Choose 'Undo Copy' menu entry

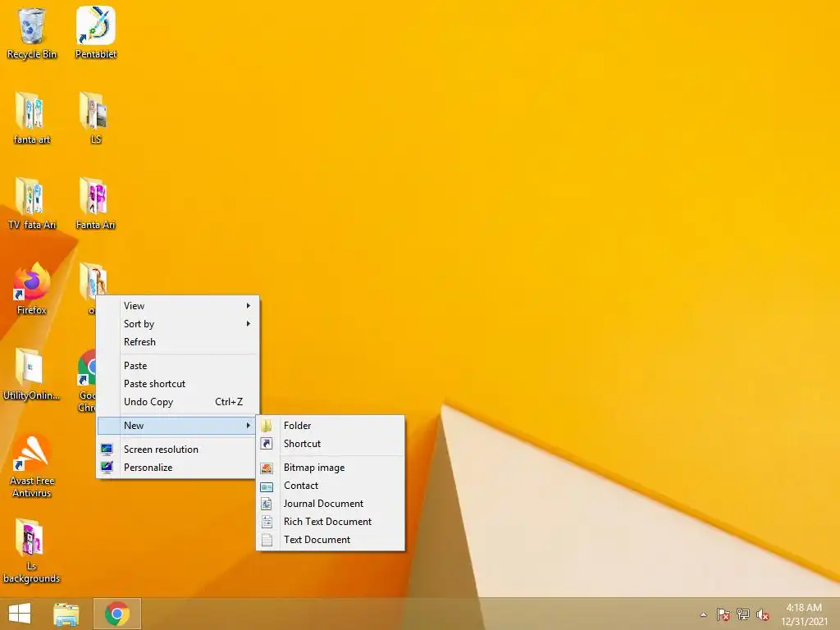[177, 402]
